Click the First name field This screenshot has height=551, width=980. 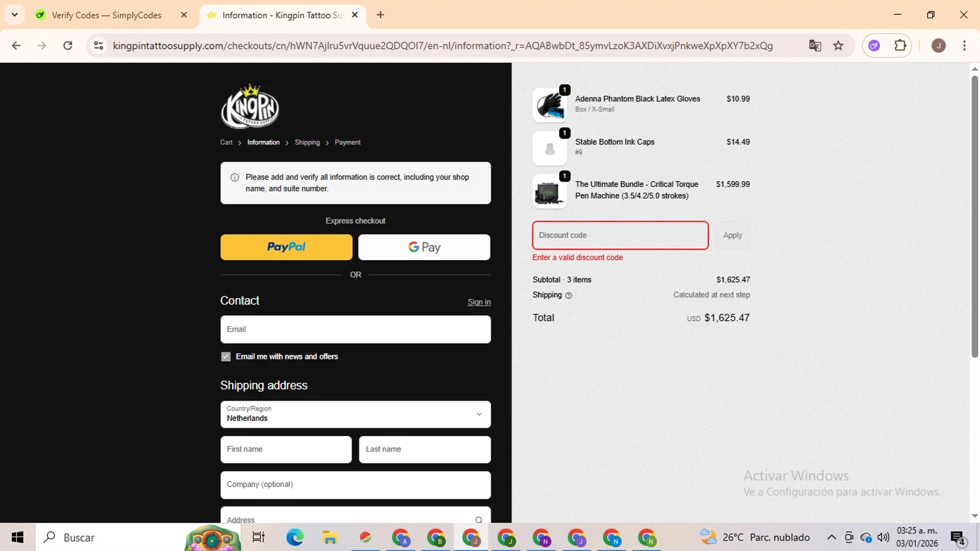coord(286,450)
